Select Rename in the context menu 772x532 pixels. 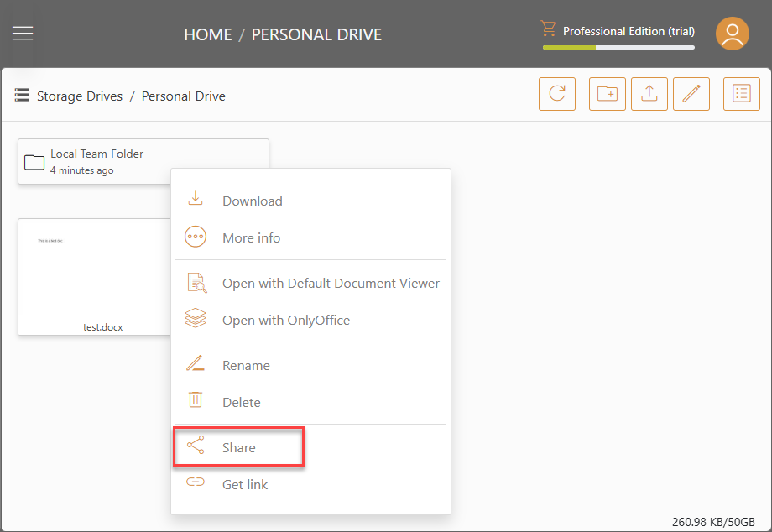pos(310,366)
